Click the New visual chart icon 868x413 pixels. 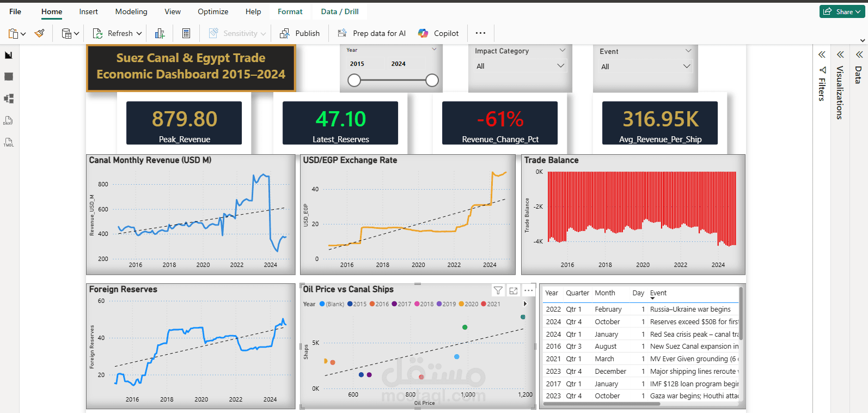160,33
